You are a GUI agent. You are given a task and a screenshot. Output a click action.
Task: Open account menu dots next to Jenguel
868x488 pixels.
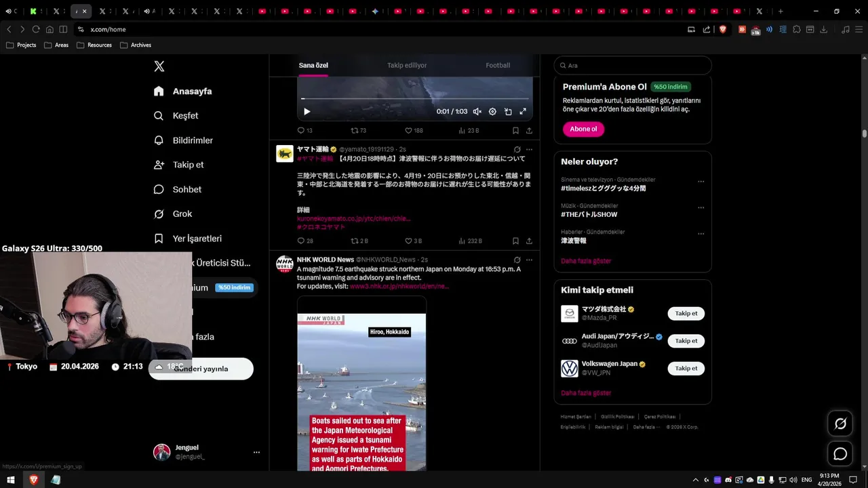tap(256, 452)
